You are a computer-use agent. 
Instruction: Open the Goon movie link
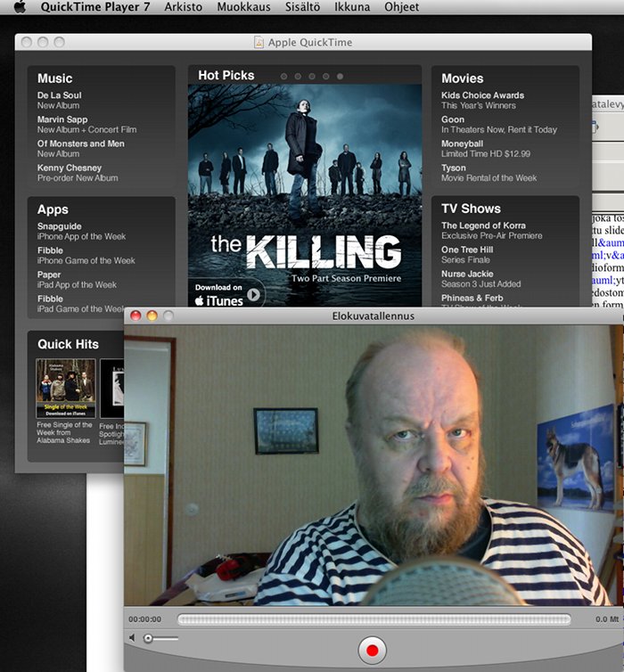(x=499, y=124)
